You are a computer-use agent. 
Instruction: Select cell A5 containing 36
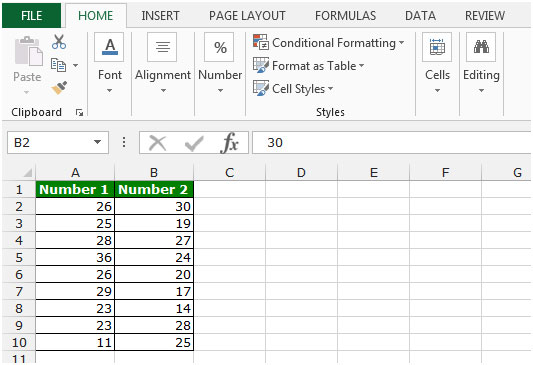tap(75, 257)
